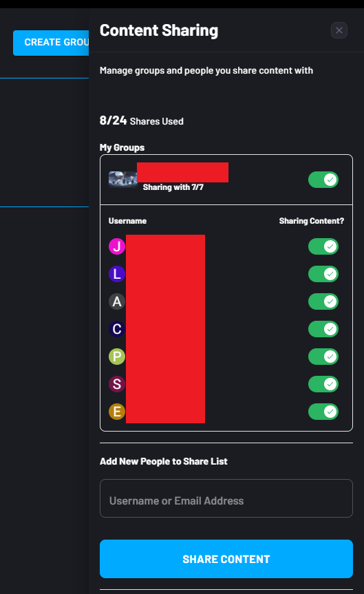Switch off sharing for user P
Viewport: 364px width, 594px height.
(x=323, y=357)
